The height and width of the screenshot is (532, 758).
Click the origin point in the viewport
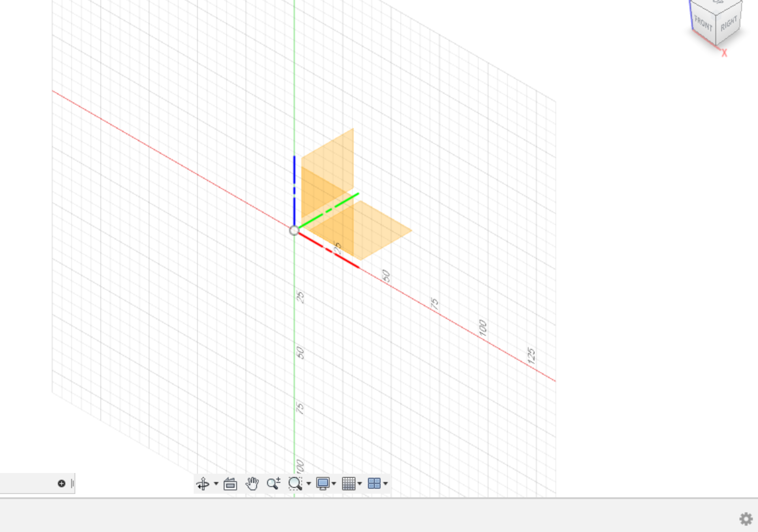click(x=295, y=230)
